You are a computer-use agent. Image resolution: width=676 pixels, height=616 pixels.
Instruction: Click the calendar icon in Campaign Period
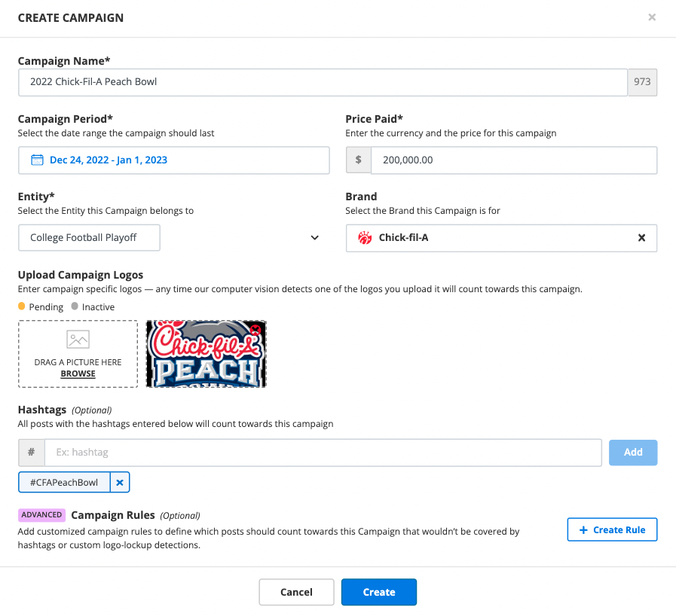[37, 160]
